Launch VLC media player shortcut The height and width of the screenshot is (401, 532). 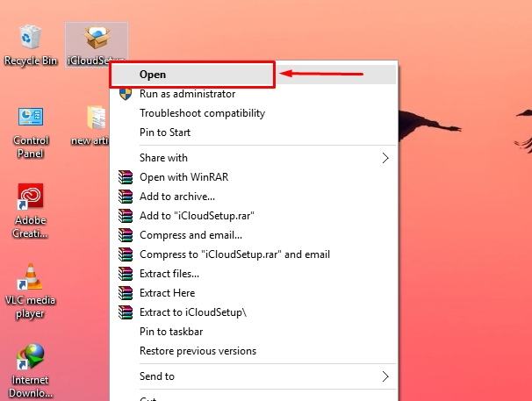point(31,279)
